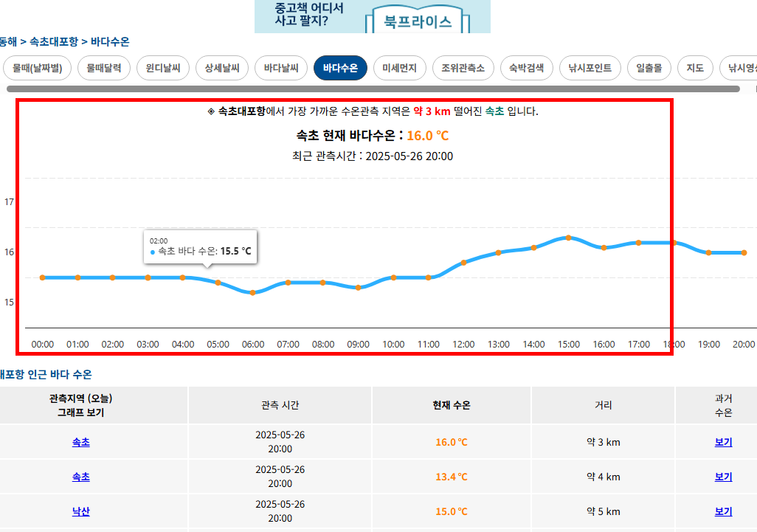Click the 06:00 data point on chart

252,292
